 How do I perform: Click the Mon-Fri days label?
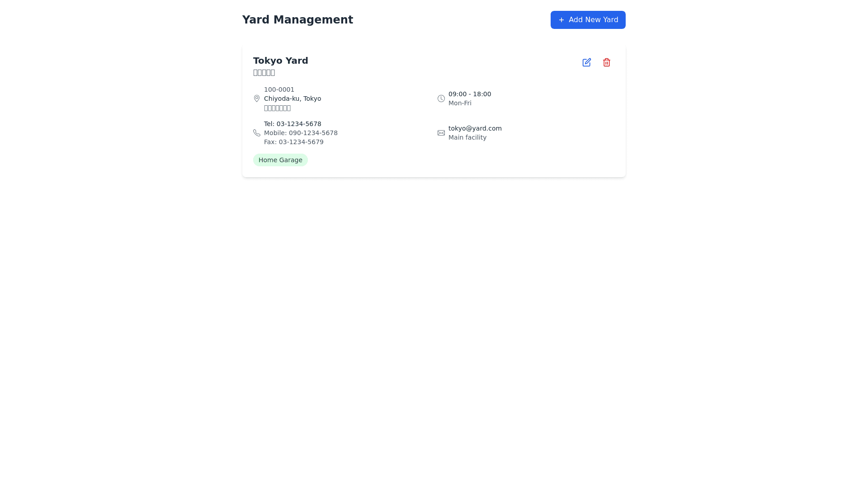point(460,103)
